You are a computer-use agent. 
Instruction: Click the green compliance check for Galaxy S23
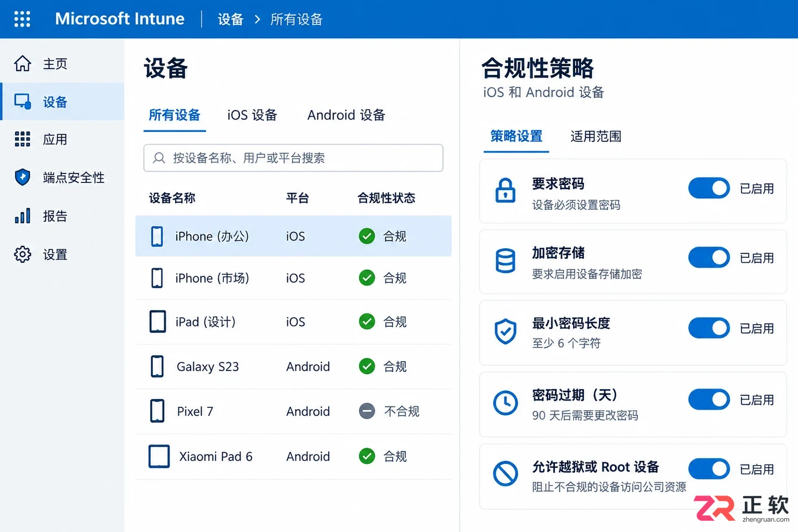367,366
